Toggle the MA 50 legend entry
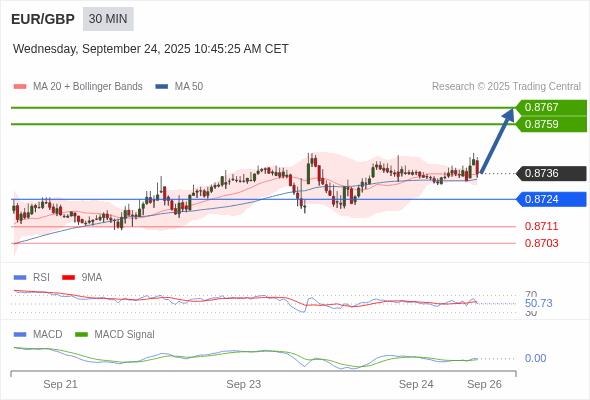The width and height of the screenshot is (590, 400). (x=179, y=87)
